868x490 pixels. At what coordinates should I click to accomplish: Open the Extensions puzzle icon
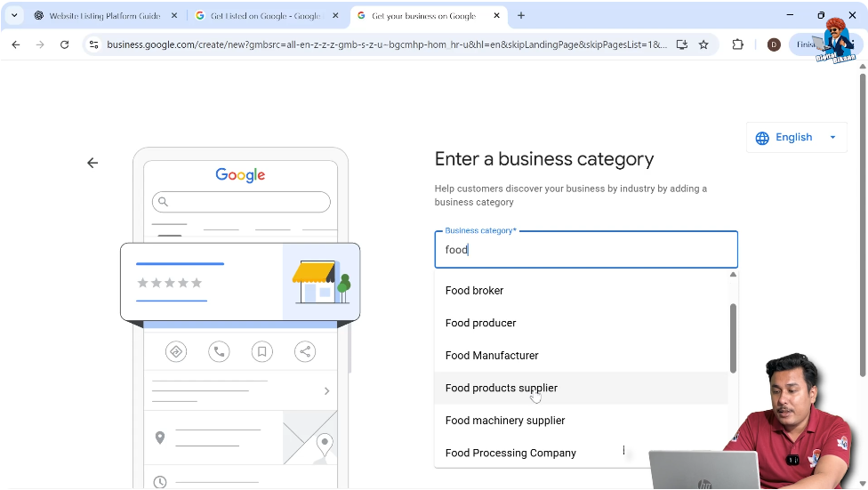pyautogui.click(x=737, y=44)
